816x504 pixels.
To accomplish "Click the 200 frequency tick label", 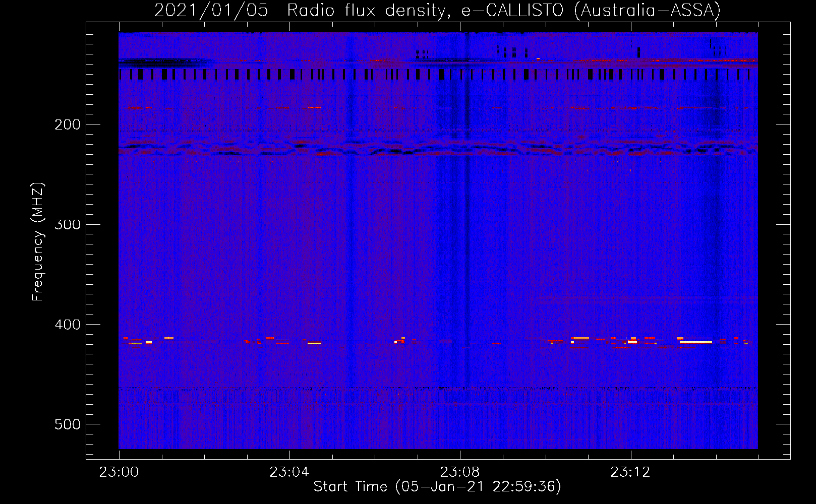I will pos(68,124).
